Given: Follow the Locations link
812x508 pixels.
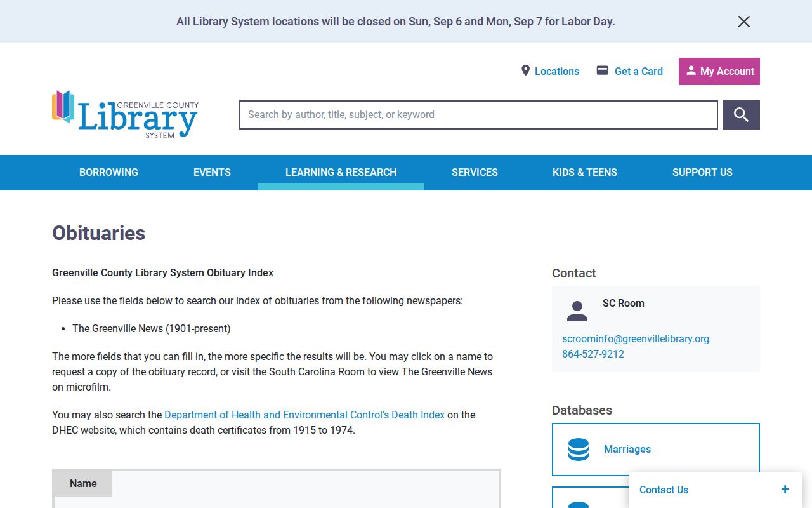Looking at the screenshot, I should click(x=557, y=72).
